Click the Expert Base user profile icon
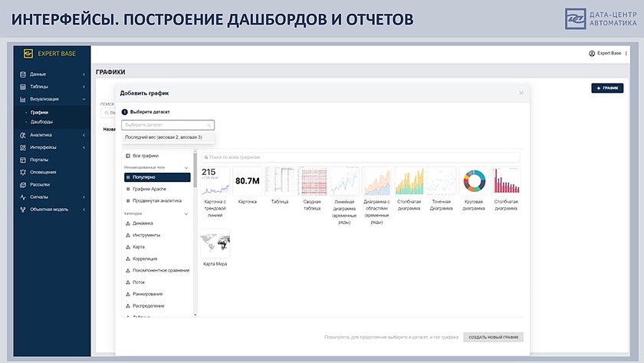The width and height of the screenshot is (644, 363). click(592, 54)
